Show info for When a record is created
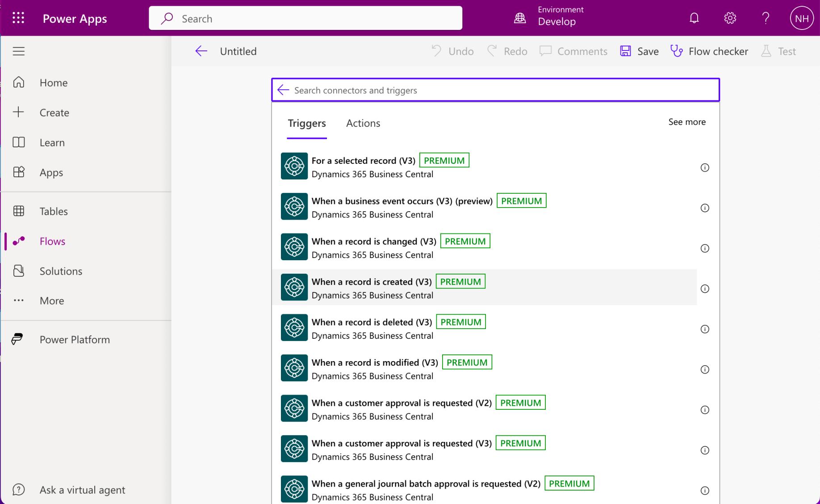The width and height of the screenshot is (820, 504). (x=704, y=289)
